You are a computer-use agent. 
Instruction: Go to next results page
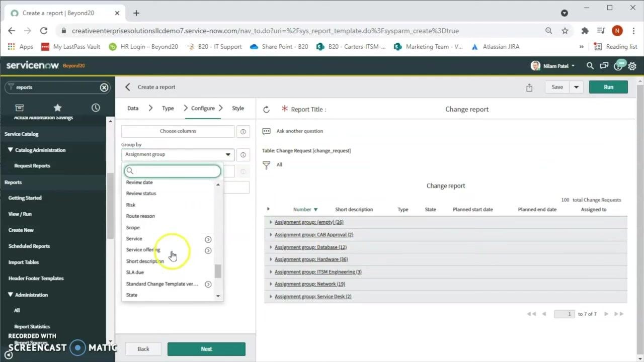click(606, 314)
